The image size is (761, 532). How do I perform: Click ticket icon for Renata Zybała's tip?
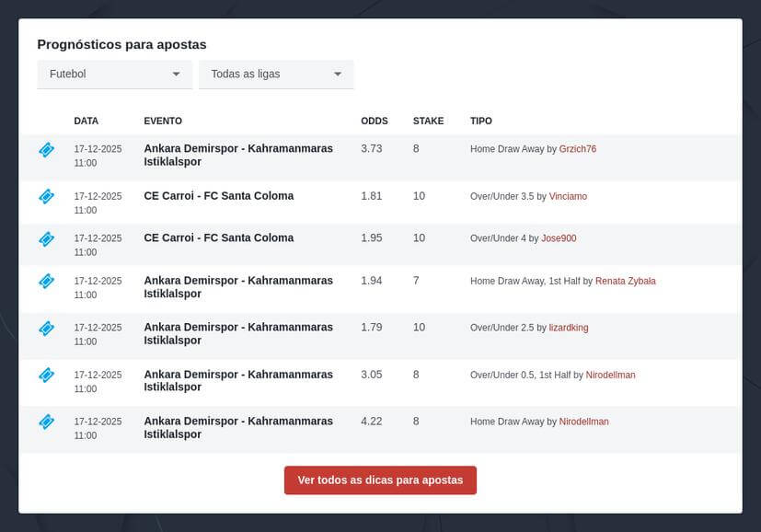[x=46, y=281]
